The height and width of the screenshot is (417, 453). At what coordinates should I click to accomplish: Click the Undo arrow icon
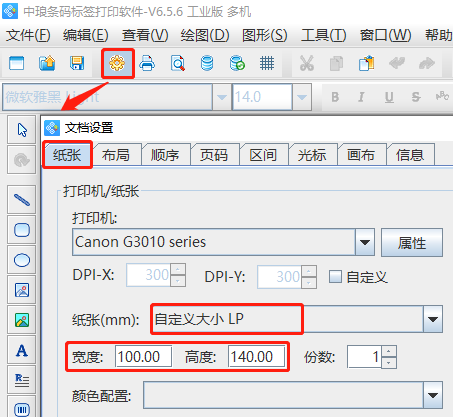tap(397, 63)
